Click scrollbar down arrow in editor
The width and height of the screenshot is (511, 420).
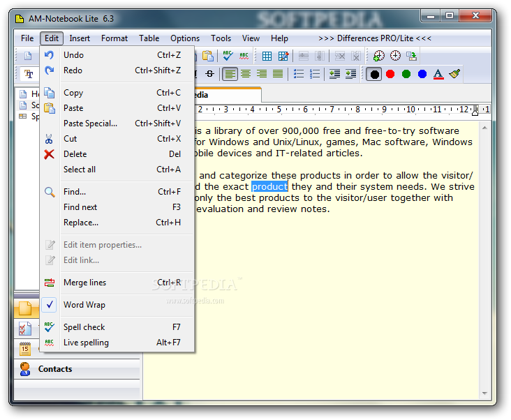(484, 393)
